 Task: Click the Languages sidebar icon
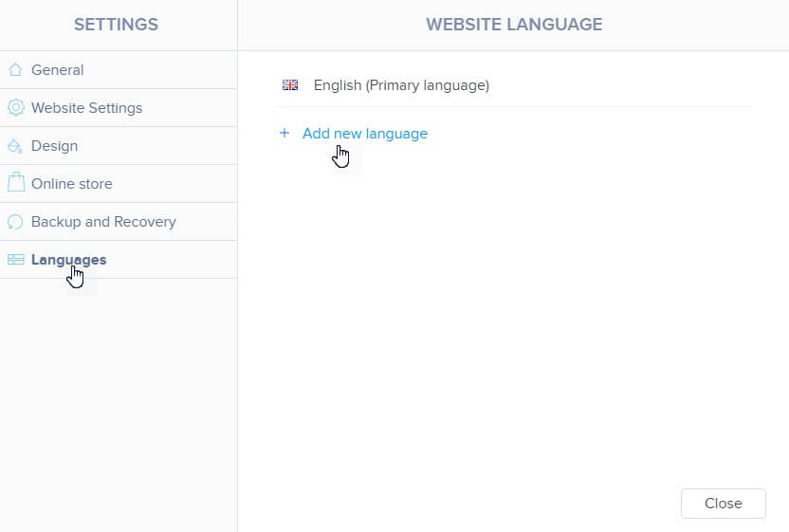(x=15, y=260)
